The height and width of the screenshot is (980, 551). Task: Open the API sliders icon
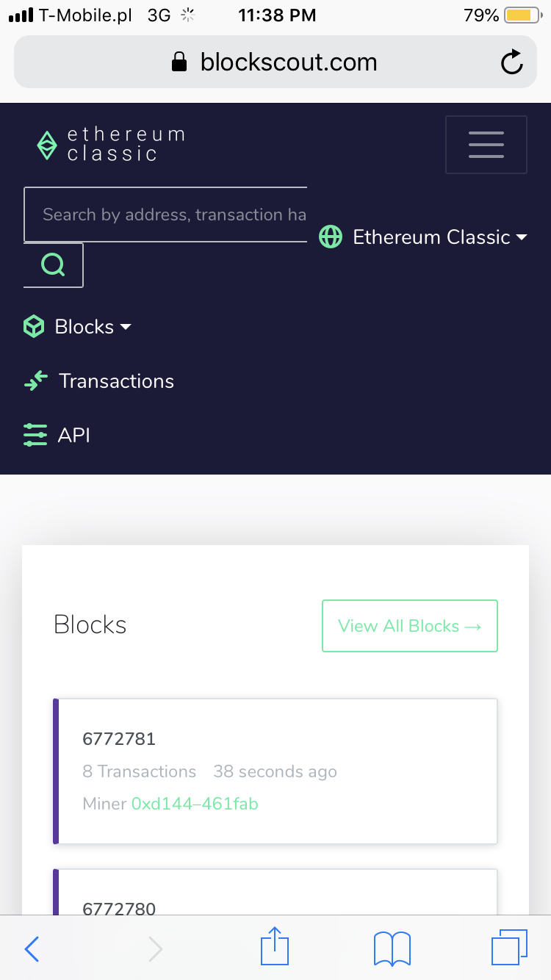coord(35,435)
